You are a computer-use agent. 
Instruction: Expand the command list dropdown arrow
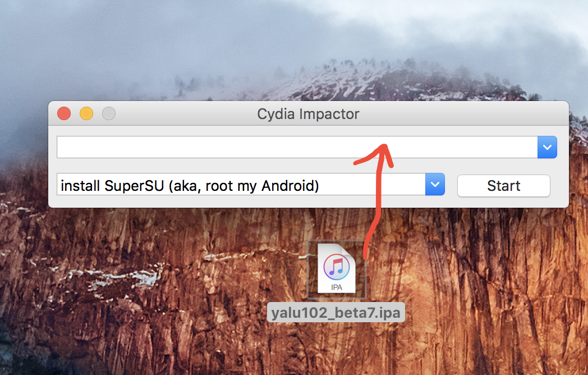[x=435, y=184]
